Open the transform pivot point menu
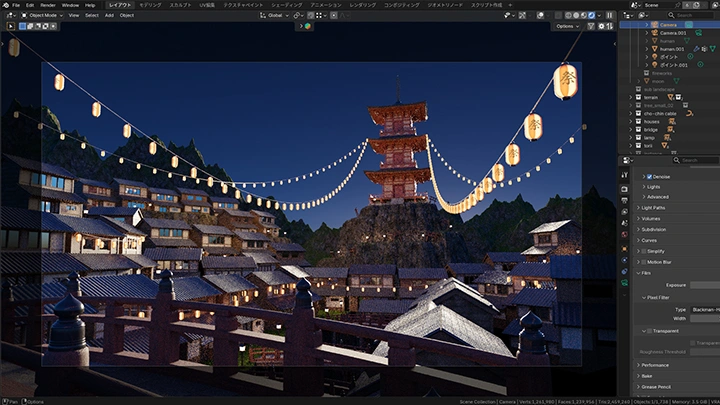This screenshot has height=405, width=720. tap(298, 15)
